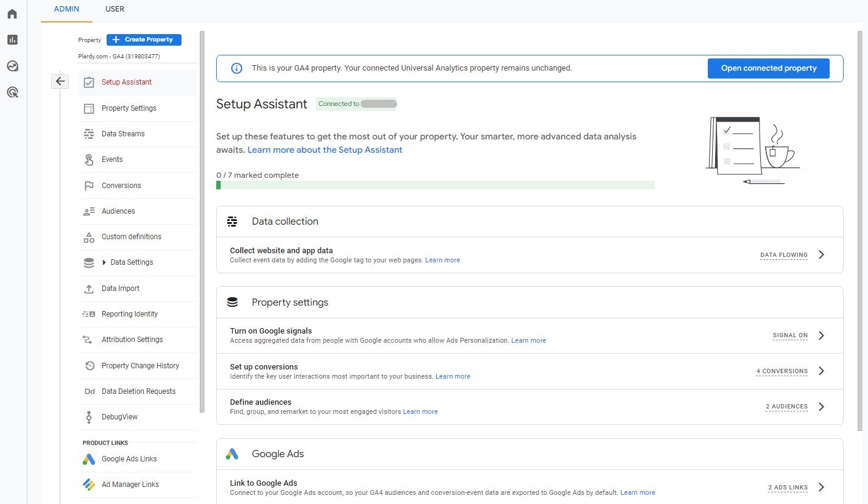868x504 pixels.
Task: Click Learn more for Define audiences
Action: coord(420,411)
